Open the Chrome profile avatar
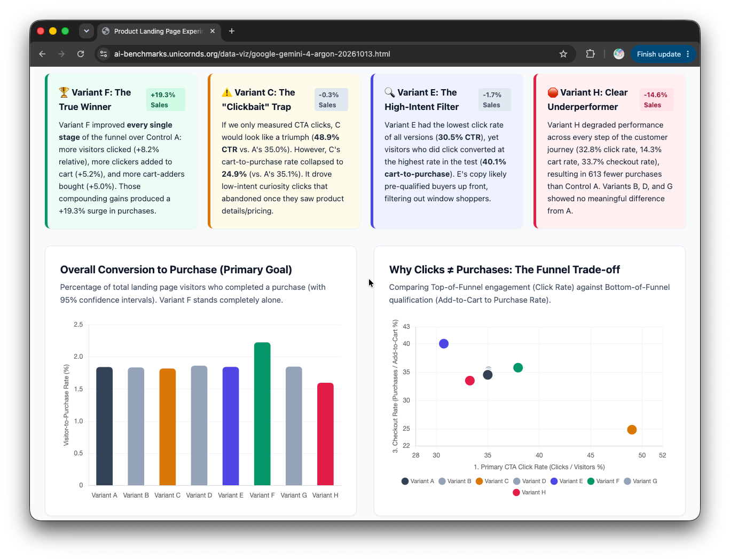730x560 pixels. [619, 54]
